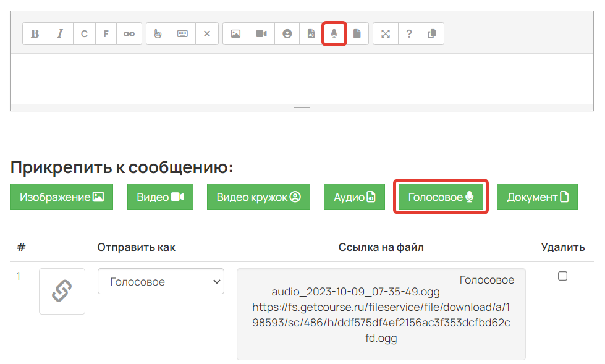Screen dimensions: 605x364
Task: Click the Видео attach button
Action: [160, 197]
